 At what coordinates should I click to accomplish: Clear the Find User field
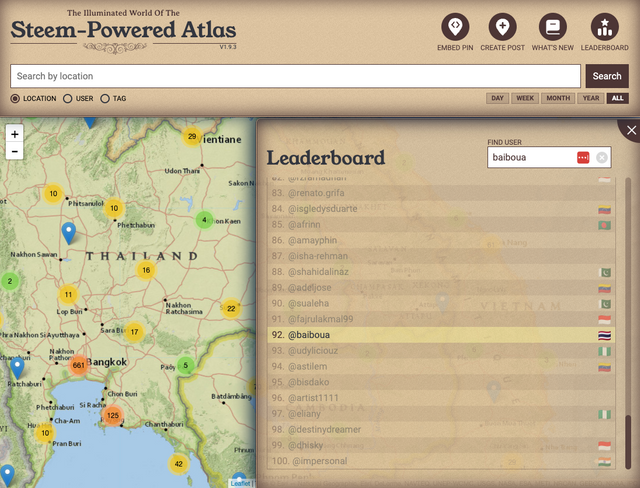tap(602, 157)
